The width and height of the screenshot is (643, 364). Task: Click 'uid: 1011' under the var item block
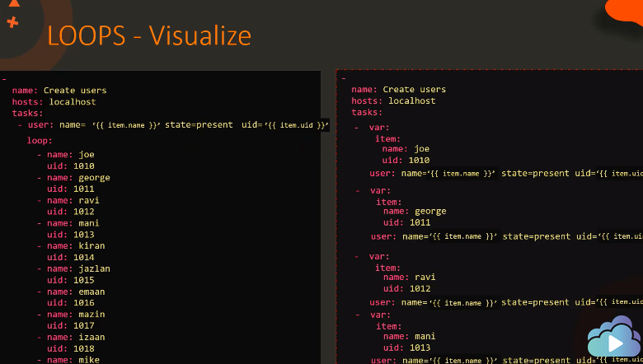coord(406,222)
